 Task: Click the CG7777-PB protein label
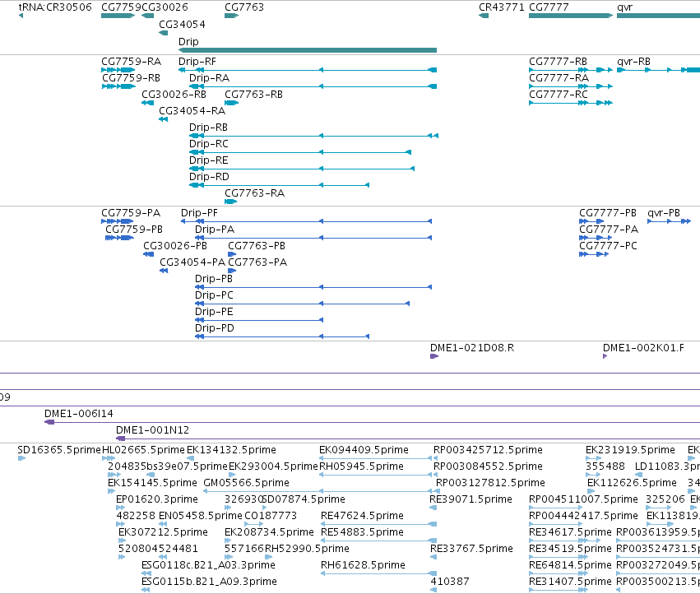608,212
